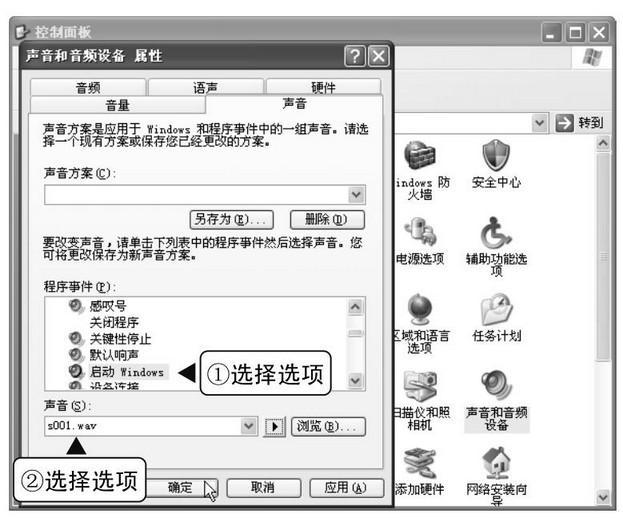Click the 浏览 button
This screenshot has height=518, width=623.
[x=328, y=427]
